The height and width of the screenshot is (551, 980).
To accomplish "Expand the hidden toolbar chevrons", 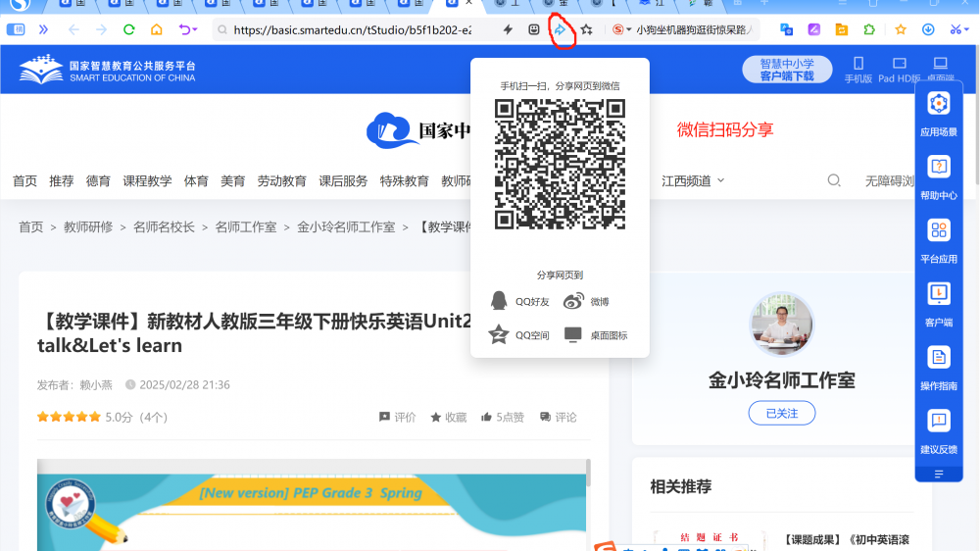I will click(x=43, y=29).
